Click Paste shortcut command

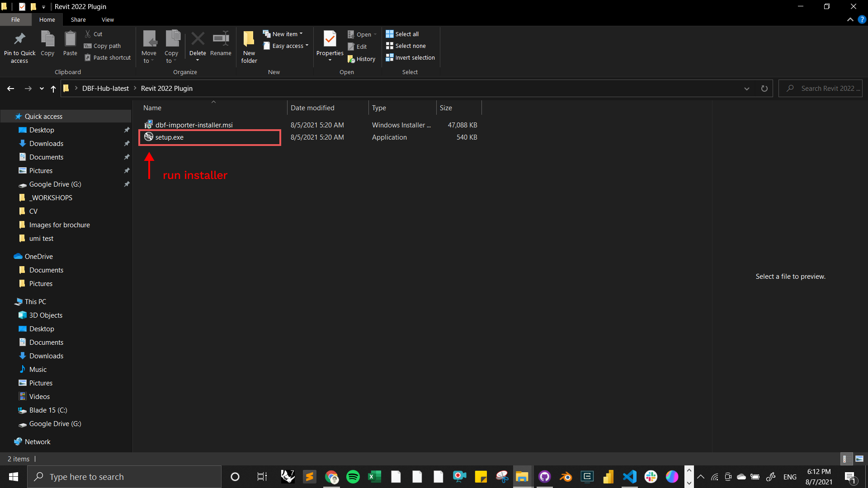[x=108, y=57]
